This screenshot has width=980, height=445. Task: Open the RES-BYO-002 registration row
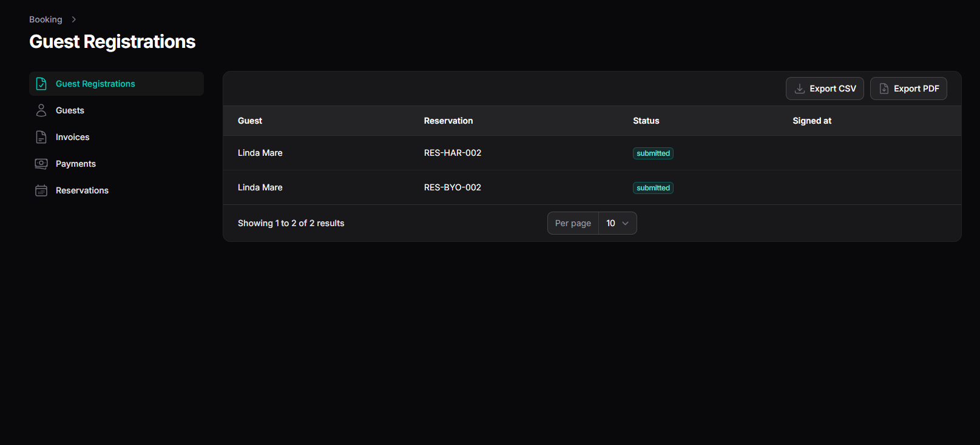pos(592,187)
